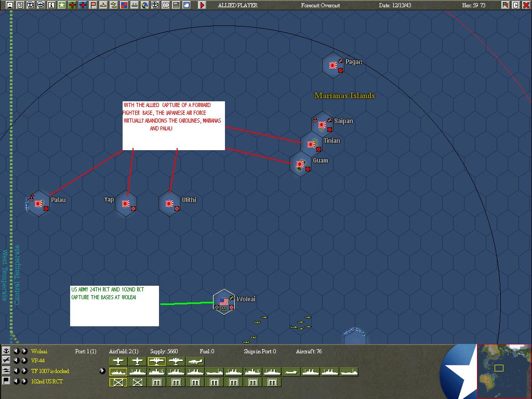Image resolution: width=532 pixels, height=399 pixels.
Task: Select the floatplane icon ending the aircraft row
Action: click(195, 362)
